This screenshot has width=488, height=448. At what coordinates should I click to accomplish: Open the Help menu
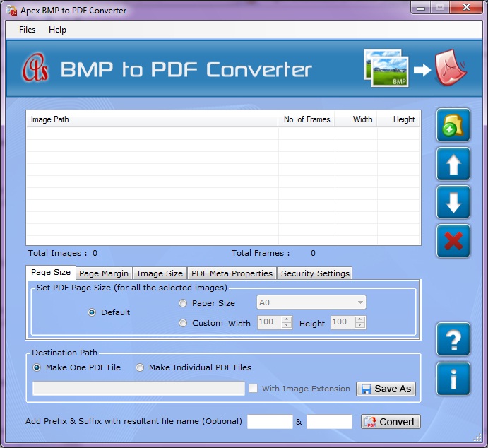coord(58,30)
